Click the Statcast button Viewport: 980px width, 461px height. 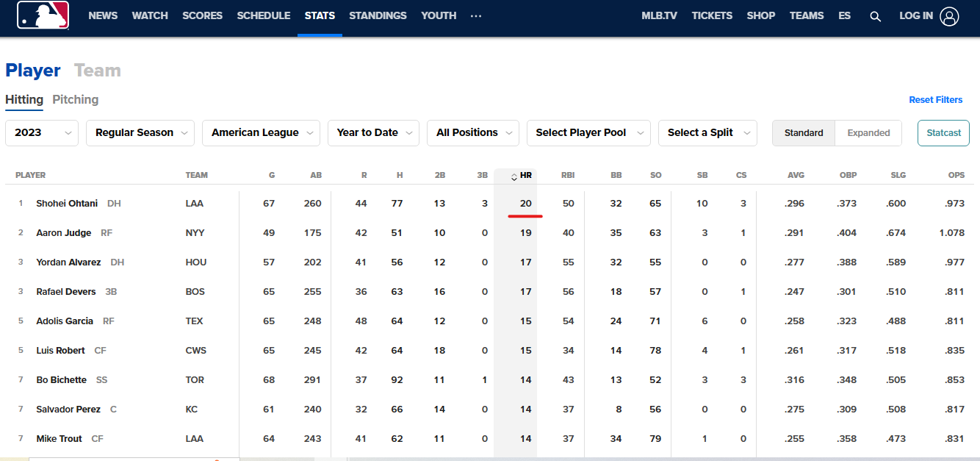943,133
